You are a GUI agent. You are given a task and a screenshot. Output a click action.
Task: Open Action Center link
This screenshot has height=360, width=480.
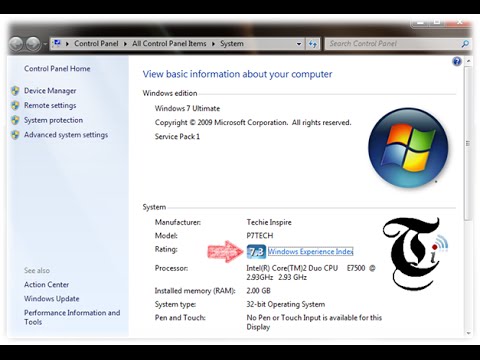46,285
